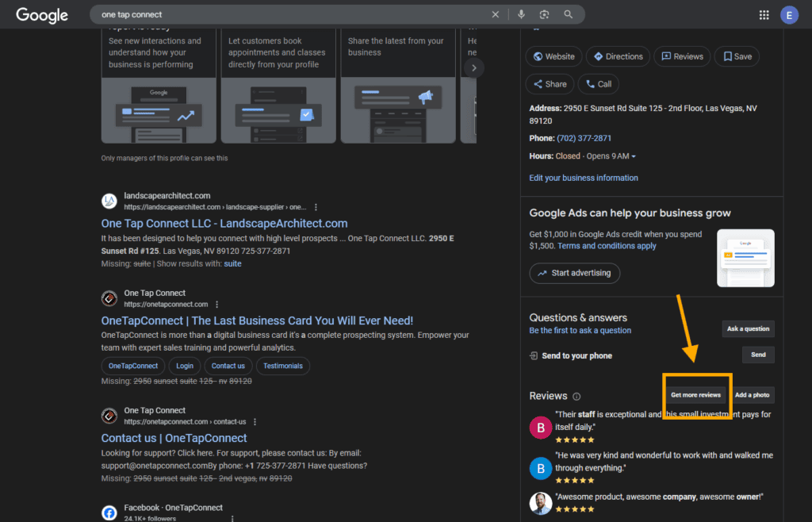Open magenta reviewer B avatar
812x522 pixels.
(540, 428)
